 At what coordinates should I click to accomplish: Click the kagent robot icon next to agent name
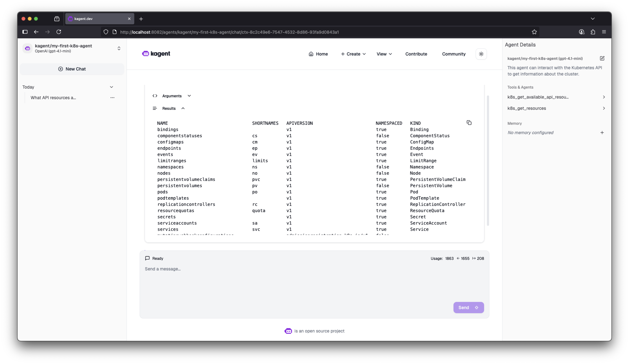tap(27, 48)
